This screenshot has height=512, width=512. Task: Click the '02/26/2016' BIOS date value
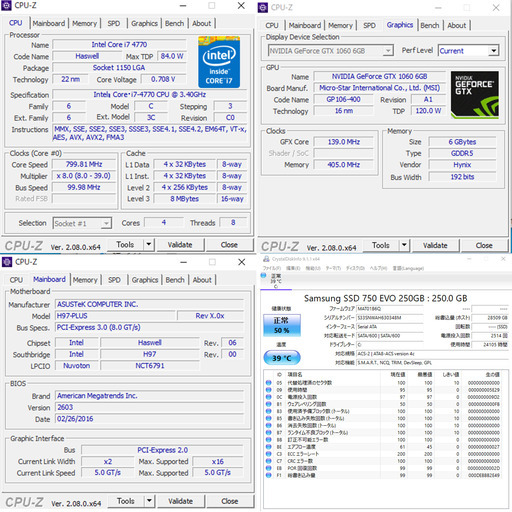click(x=149, y=419)
